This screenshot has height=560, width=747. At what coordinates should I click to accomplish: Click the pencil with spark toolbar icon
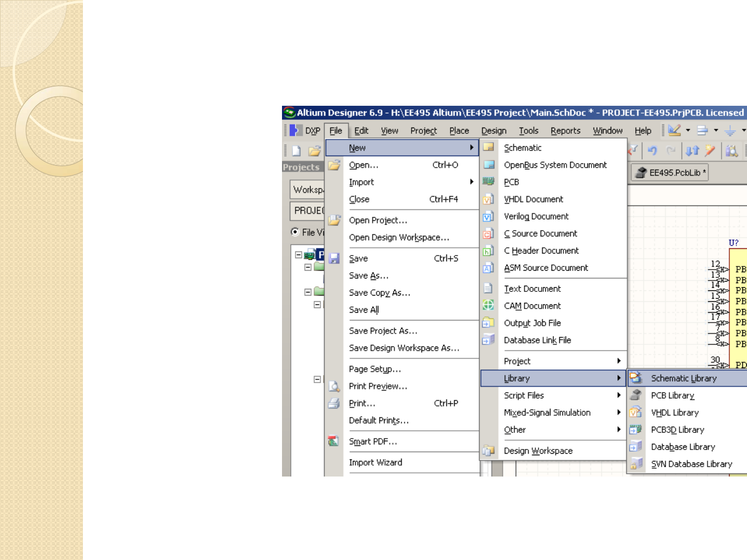click(x=710, y=150)
